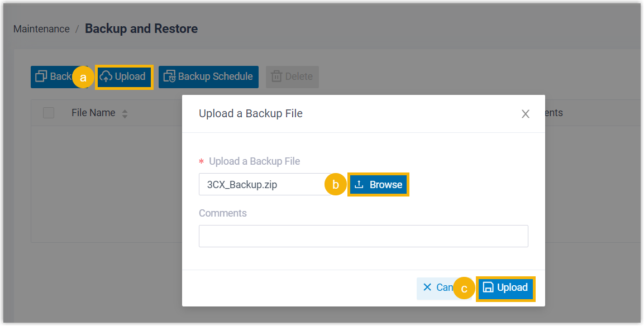Toggle the select-all checkbox in table header
This screenshot has width=644, height=326.
(x=49, y=113)
